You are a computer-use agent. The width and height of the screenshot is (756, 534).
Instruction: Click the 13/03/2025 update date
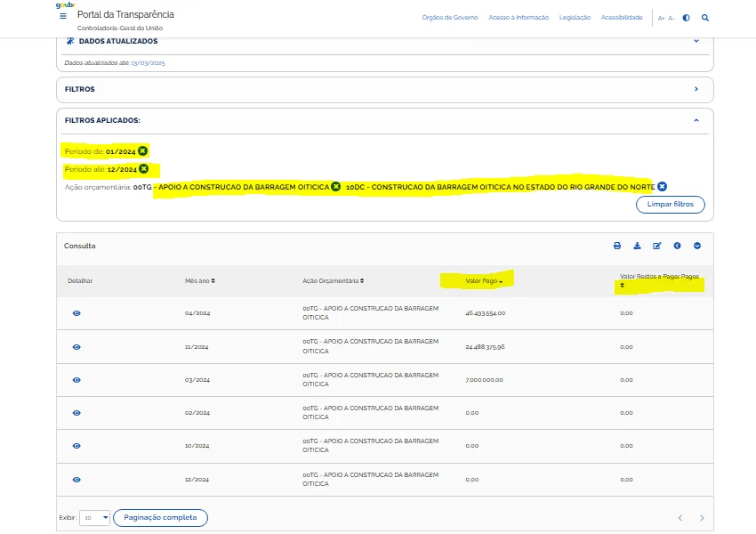pyautogui.click(x=148, y=62)
